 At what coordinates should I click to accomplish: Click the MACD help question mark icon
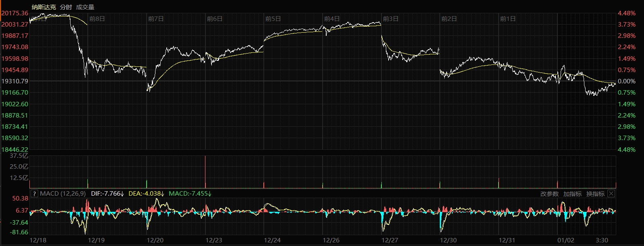pyautogui.click(x=34, y=194)
